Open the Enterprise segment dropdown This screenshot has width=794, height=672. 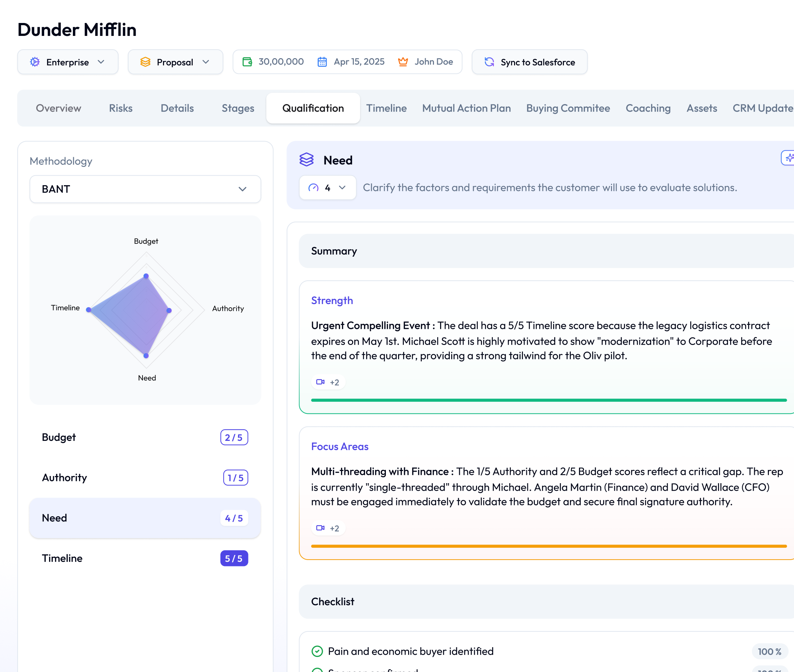click(68, 62)
